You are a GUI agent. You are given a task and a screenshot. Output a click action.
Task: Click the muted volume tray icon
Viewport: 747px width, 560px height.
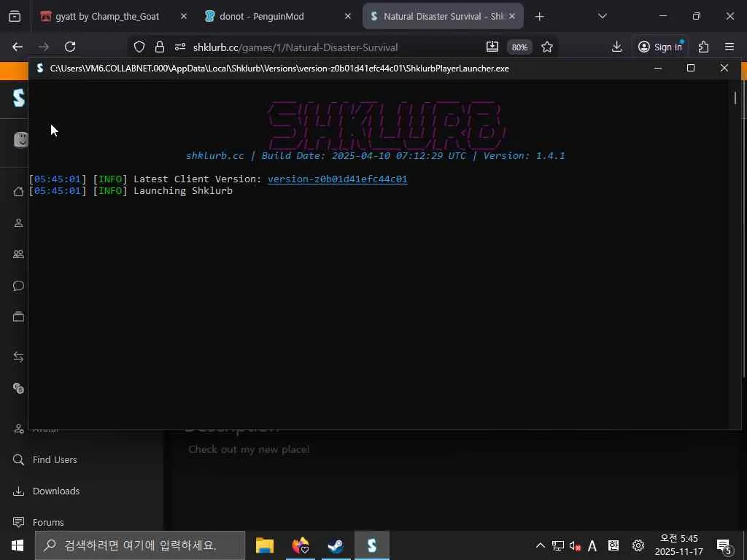point(575,545)
